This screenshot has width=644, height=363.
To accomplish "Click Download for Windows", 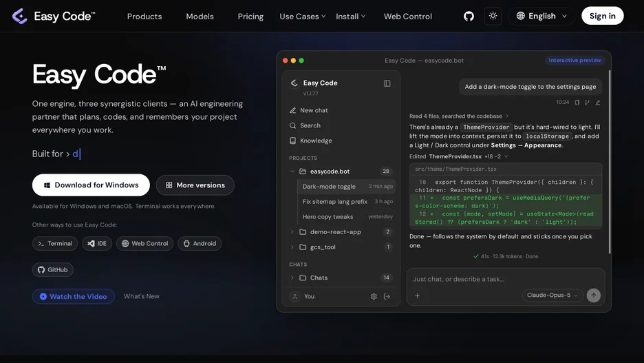I will pyautogui.click(x=92, y=185).
